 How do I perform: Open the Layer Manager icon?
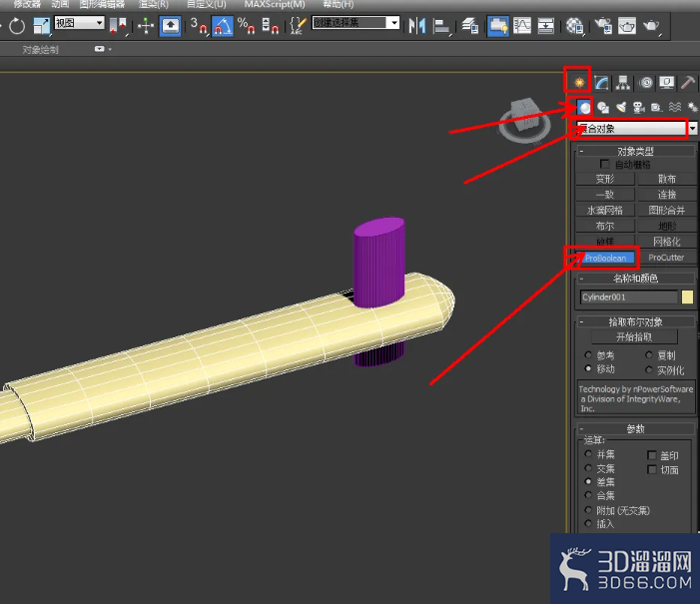pyautogui.click(x=470, y=25)
